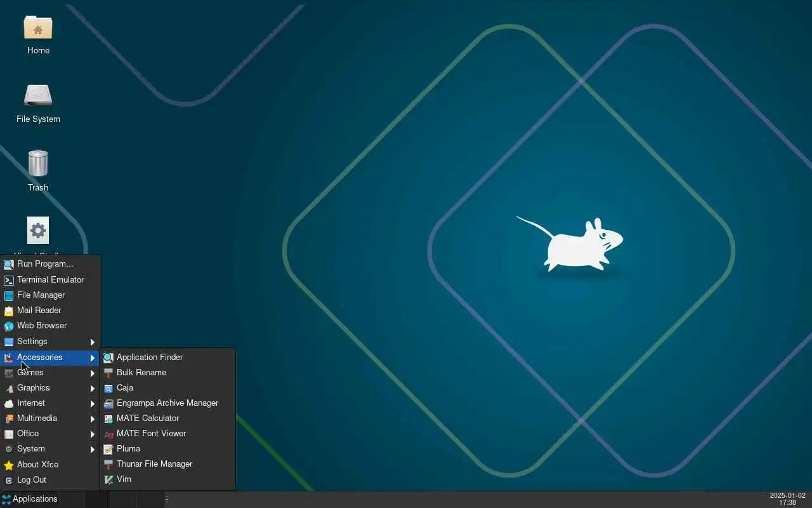The width and height of the screenshot is (812, 508).
Task: Launch MATE Calculator from Accessories
Action: pos(168,418)
